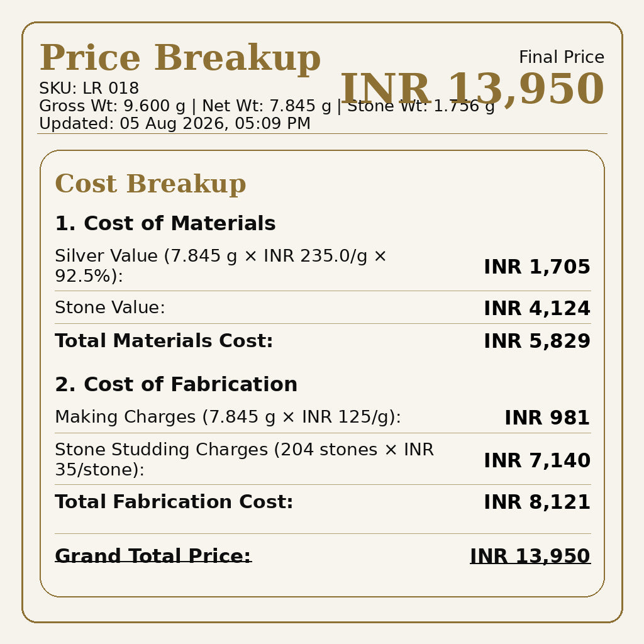
Task: Click the Gross Wt and Net Wt line
Action: (x=267, y=106)
